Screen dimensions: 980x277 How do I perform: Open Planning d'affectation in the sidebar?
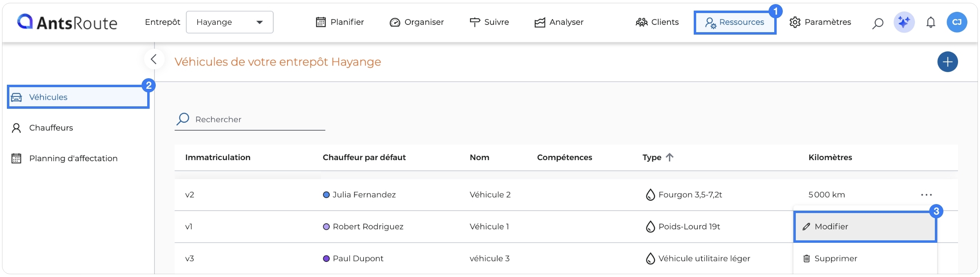click(x=65, y=158)
